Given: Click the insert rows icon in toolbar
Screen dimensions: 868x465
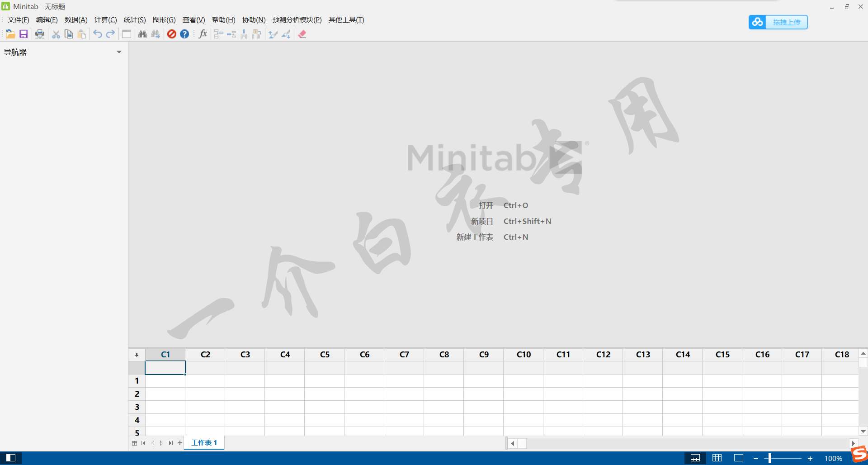Looking at the screenshot, I should pos(231,34).
